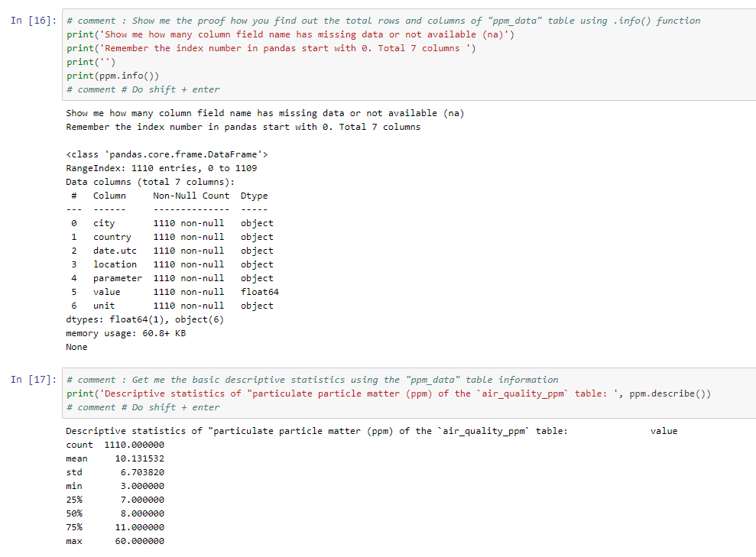756x557 pixels.
Task: Click the 'Non-Null Count' column header in output
Action: point(191,196)
